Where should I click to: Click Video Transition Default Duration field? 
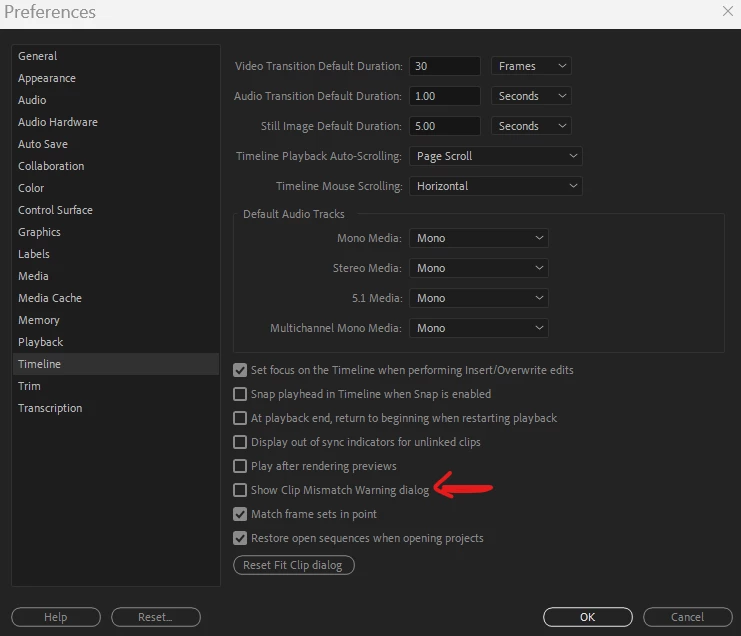445,66
